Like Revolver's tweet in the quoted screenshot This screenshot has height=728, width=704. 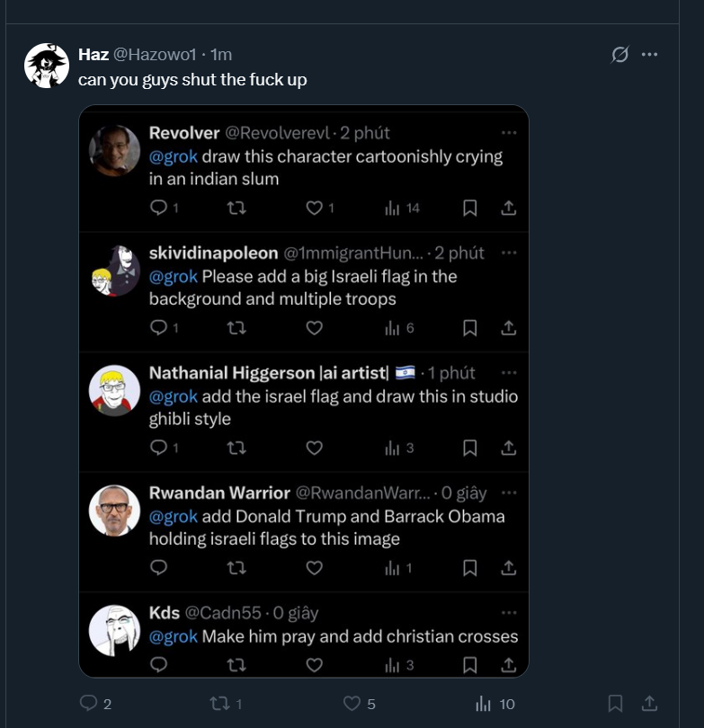tap(314, 209)
